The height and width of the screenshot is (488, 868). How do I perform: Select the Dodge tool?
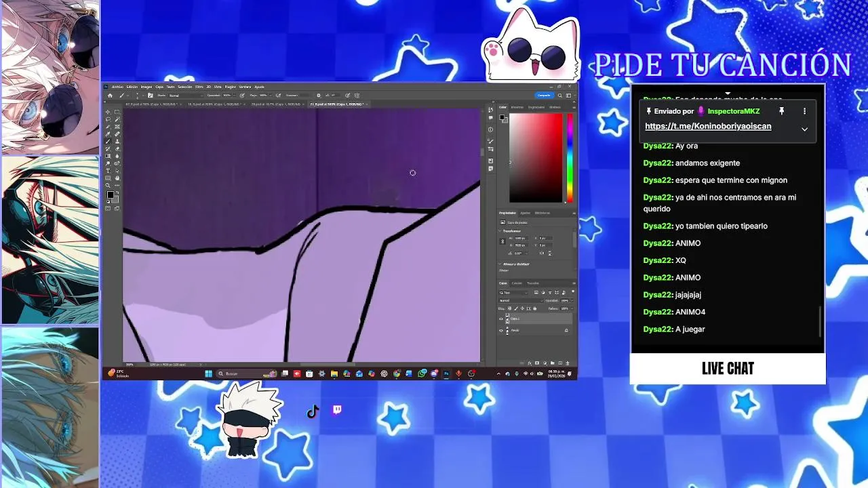(x=108, y=163)
